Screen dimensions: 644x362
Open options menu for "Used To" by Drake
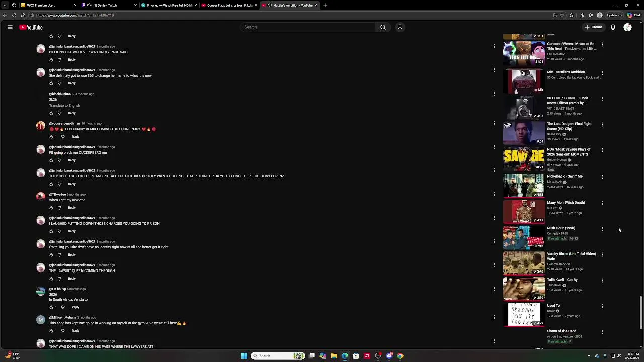(602, 306)
